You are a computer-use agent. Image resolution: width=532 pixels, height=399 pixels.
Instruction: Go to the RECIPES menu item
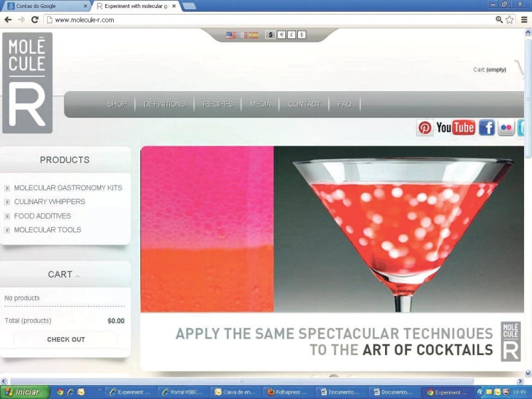click(218, 104)
